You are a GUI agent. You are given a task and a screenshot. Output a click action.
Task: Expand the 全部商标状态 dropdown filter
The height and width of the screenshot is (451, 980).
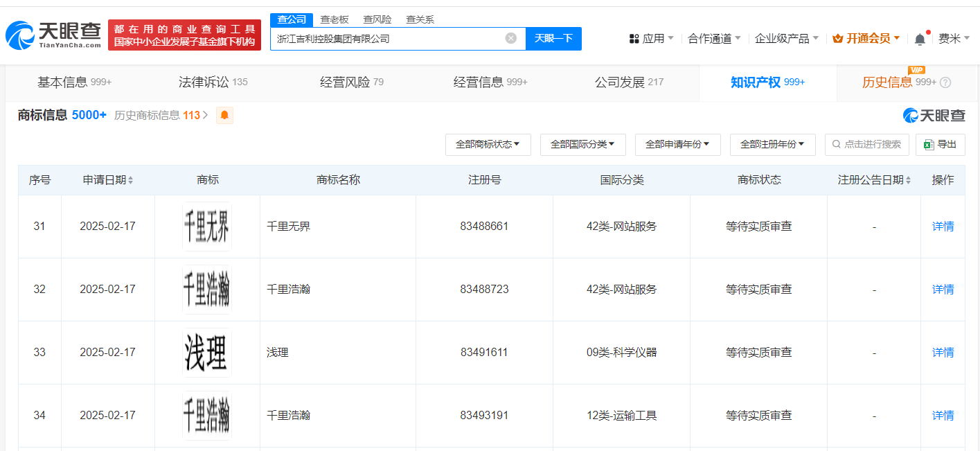point(488,144)
